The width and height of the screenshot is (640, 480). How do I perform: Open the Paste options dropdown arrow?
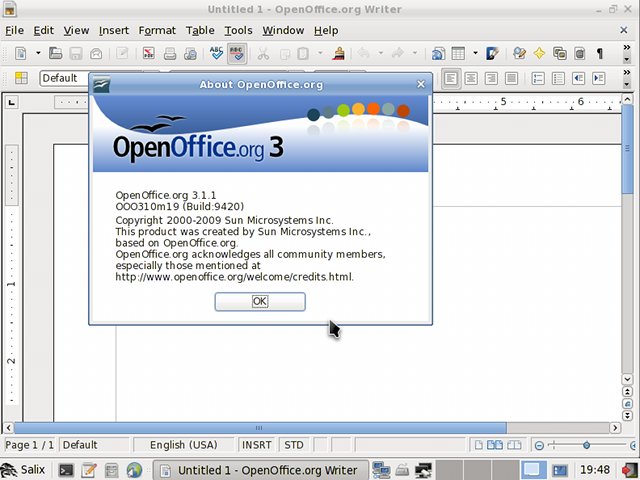pyautogui.click(x=320, y=53)
